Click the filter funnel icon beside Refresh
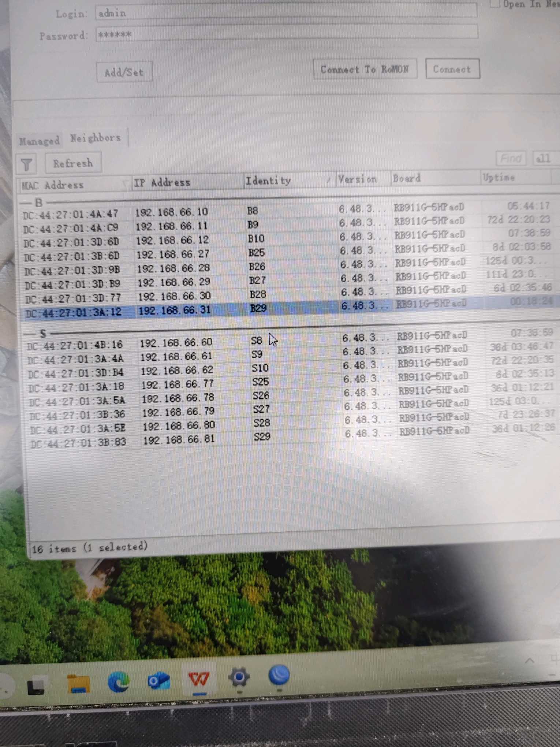 (26, 164)
